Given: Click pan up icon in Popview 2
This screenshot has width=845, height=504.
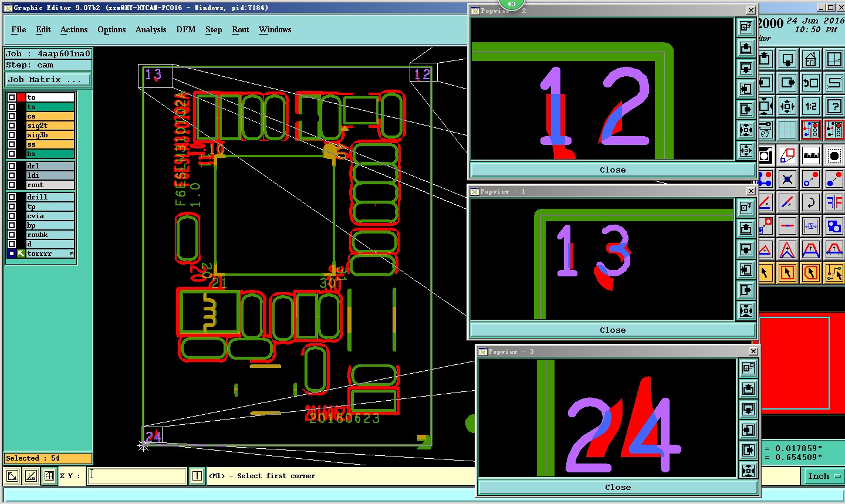Looking at the screenshot, I should tap(746, 48).
